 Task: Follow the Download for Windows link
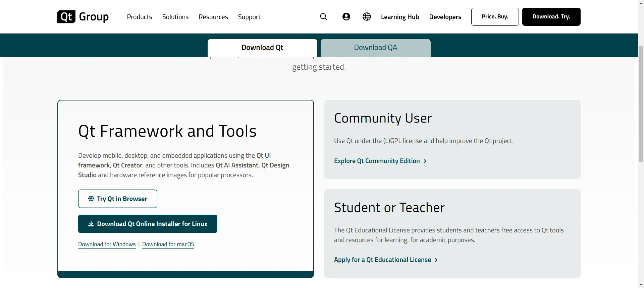[107, 244]
